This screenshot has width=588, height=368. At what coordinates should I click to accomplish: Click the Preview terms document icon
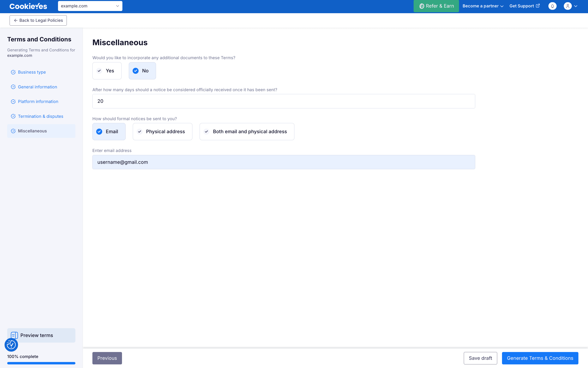pos(14,335)
